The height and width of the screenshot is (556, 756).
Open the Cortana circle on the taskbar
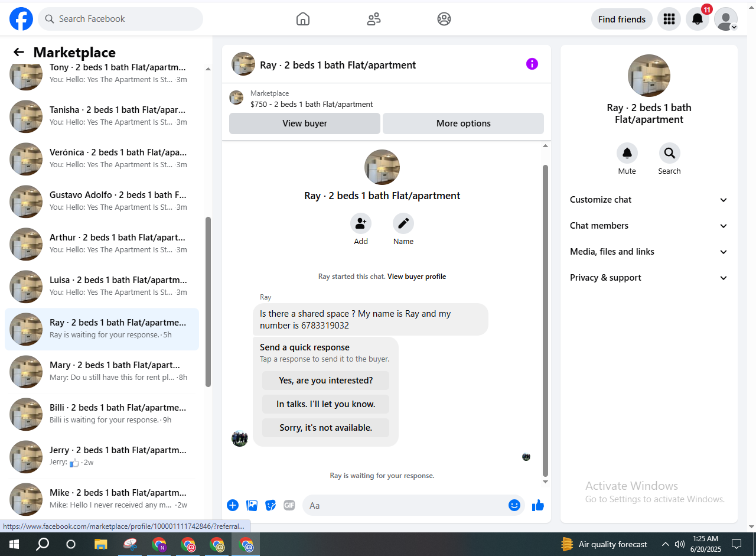(71, 544)
